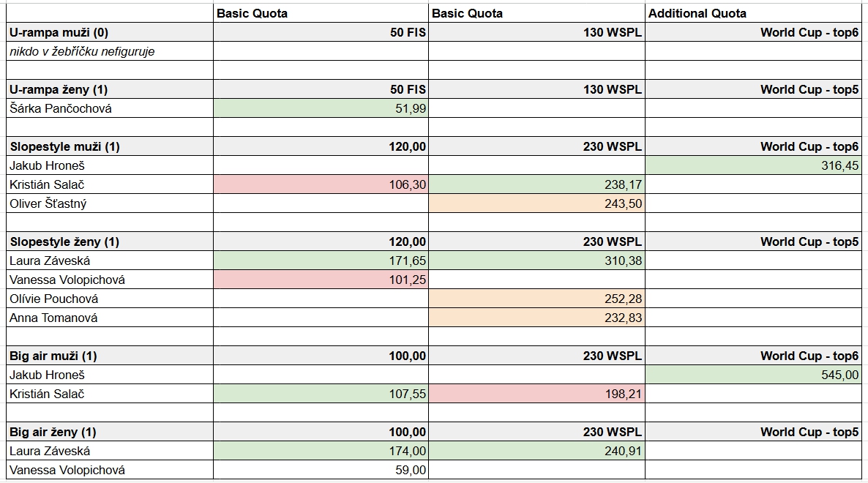The image size is (868, 483).
Task: Click the 'U-rampa muži (0)' header cell
Action: [x=110, y=32]
